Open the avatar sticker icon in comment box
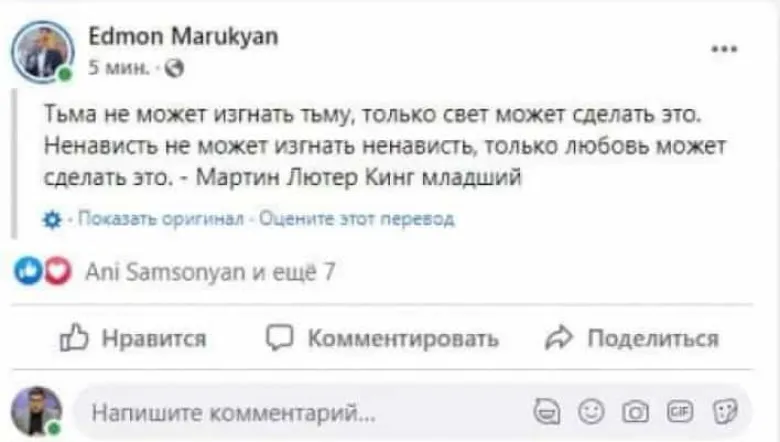 click(x=547, y=411)
